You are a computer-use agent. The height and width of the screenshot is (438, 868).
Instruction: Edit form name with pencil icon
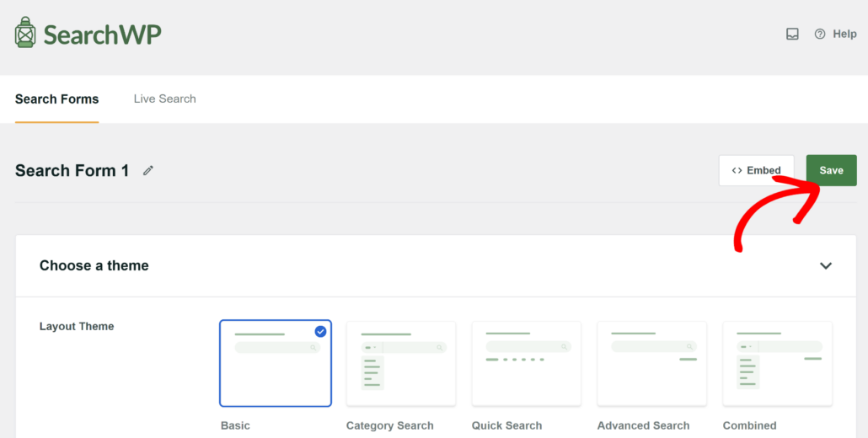pyautogui.click(x=147, y=170)
